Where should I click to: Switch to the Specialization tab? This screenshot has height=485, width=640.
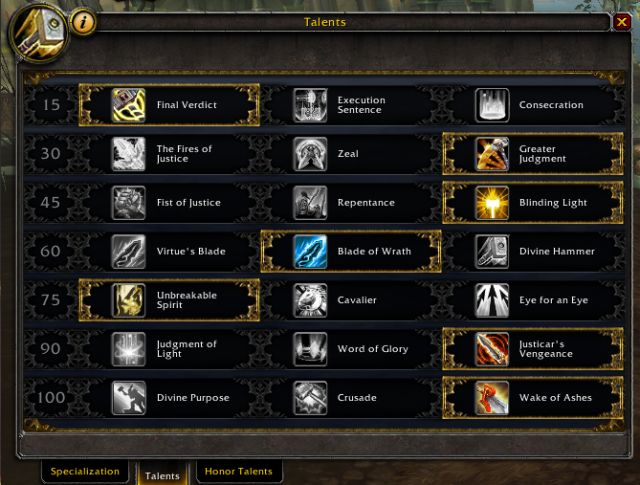pos(85,472)
